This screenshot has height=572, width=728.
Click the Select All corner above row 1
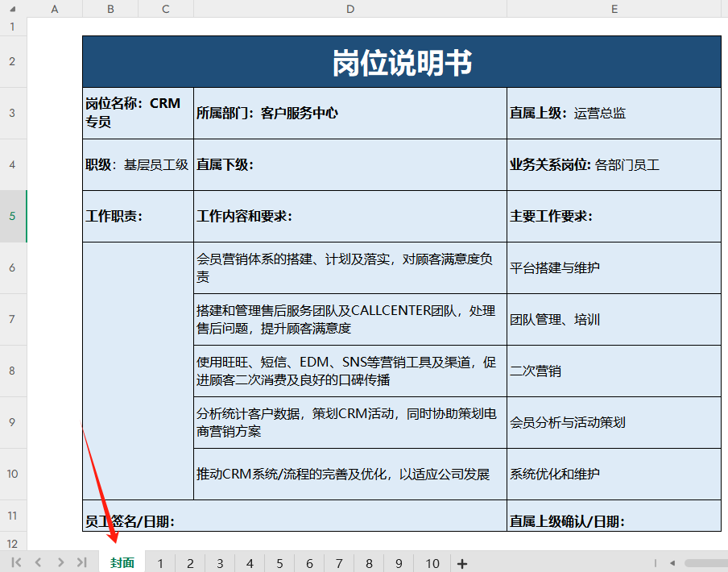click(x=13, y=9)
